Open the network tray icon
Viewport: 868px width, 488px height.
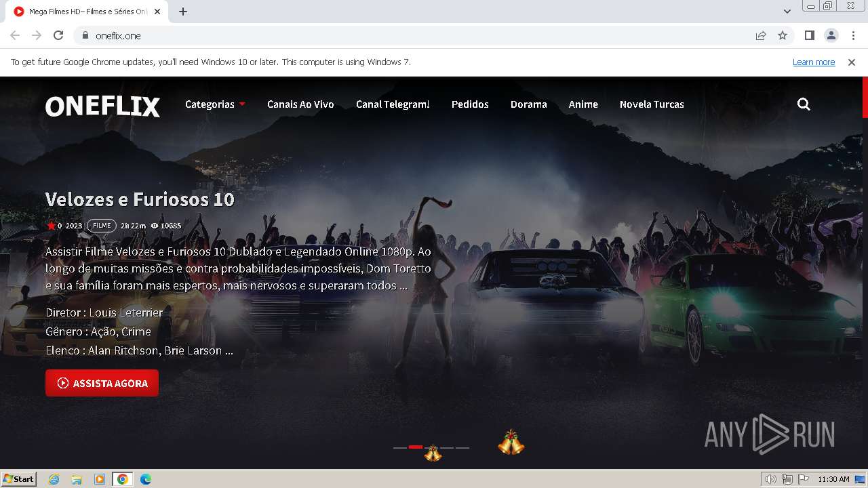point(787,479)
